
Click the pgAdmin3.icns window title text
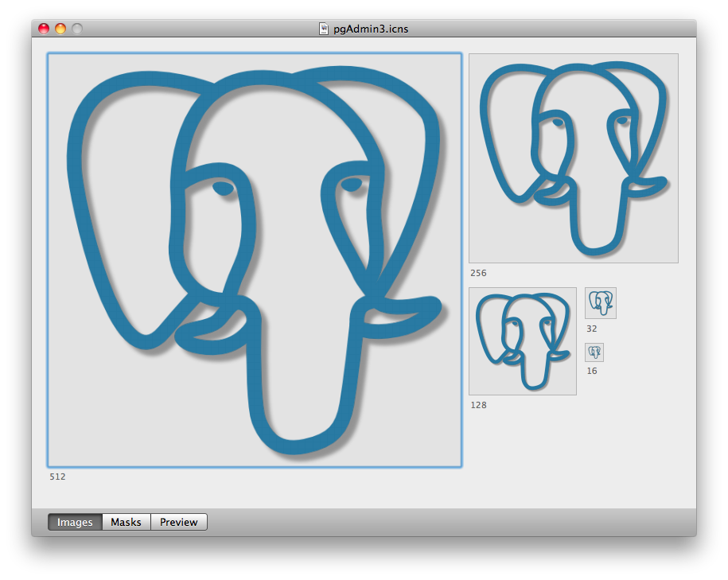point(371,29)
